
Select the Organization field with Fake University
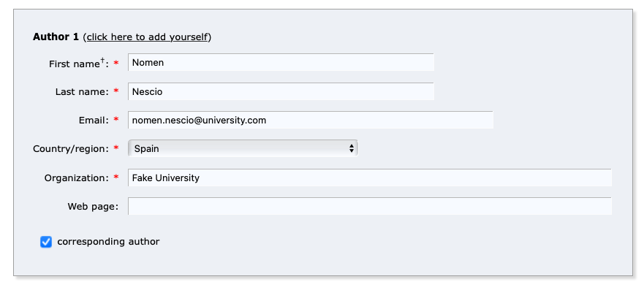tap(370, 178)
